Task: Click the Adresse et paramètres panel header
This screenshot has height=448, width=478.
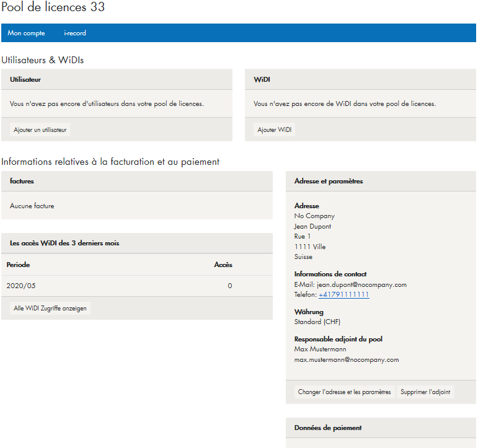Action: tap(329, 182)
